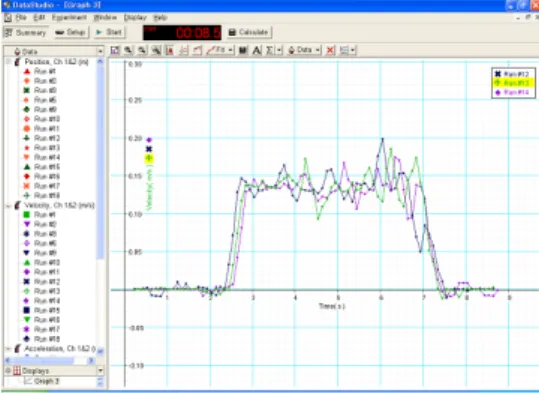Activate the Smart Tool cursor icon

click(x=169, y=50)
